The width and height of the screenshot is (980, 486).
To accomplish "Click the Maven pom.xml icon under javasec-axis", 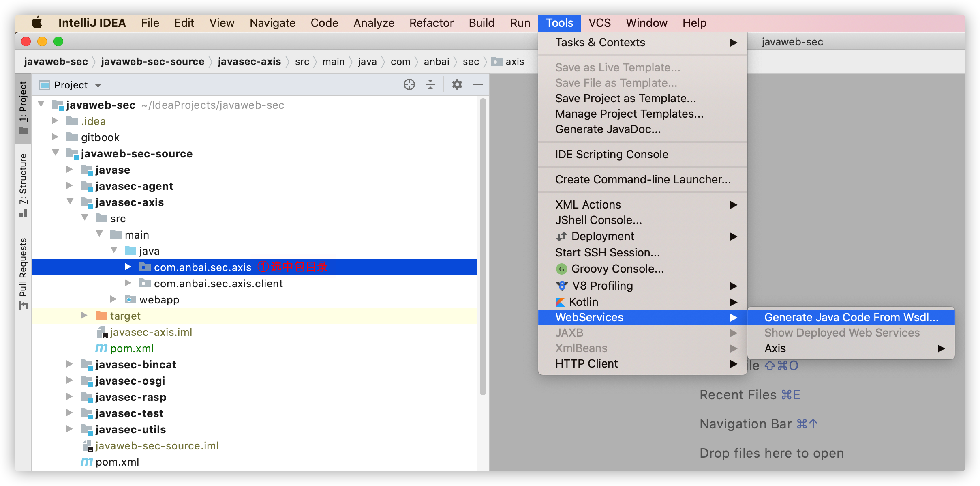I will coord(101,348).
